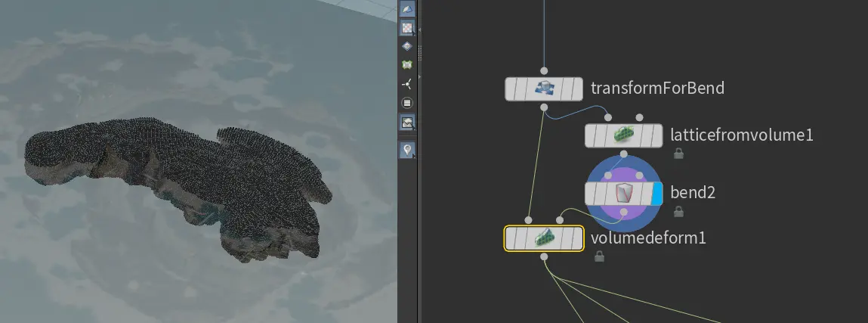Screen dimensions: 868x323
Task: Click the map pin icon in viewport toolbar
Action: pos(407,149)
